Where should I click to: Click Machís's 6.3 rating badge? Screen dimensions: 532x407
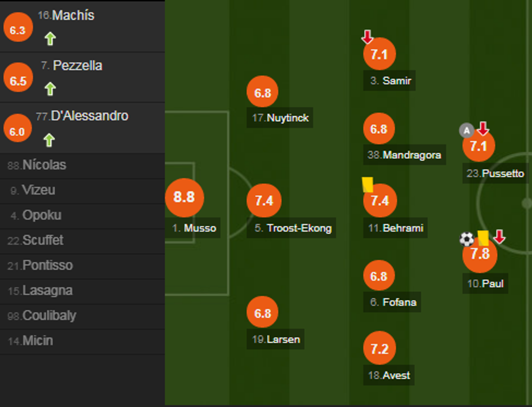[17, 30]
